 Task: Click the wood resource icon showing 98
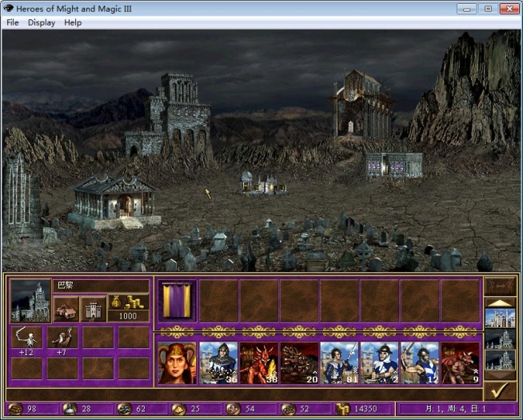click(x=15, y=408)
